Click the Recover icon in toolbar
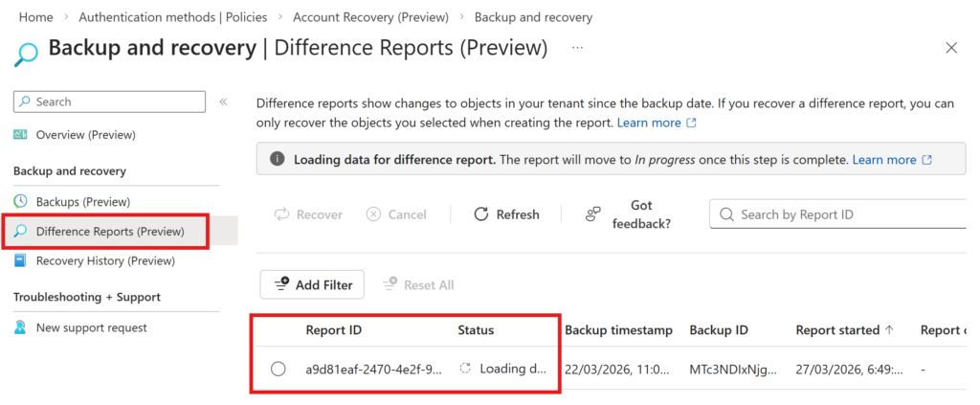 [282, 214]
